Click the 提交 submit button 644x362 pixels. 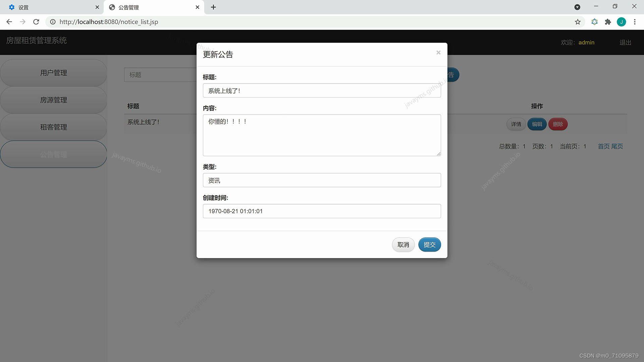(429, 245)
